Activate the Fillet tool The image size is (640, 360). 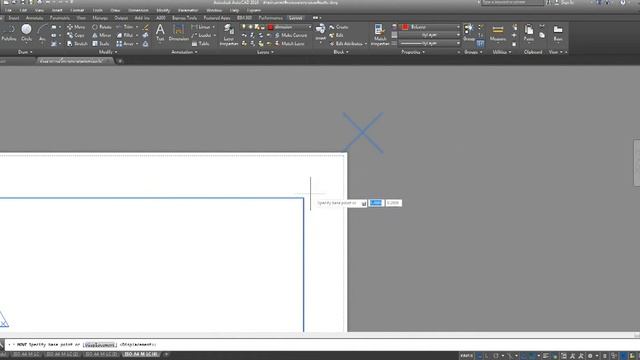coord(125,35)
